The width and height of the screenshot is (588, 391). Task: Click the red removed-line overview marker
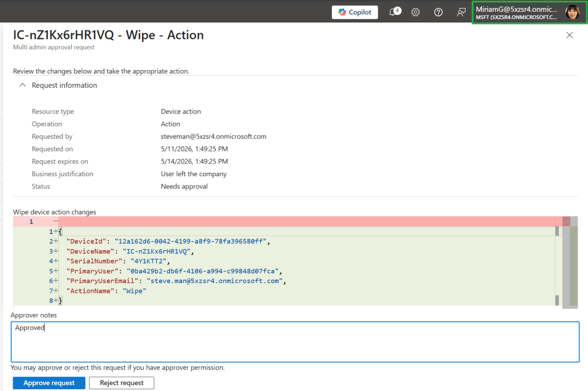tap(566, 221)
